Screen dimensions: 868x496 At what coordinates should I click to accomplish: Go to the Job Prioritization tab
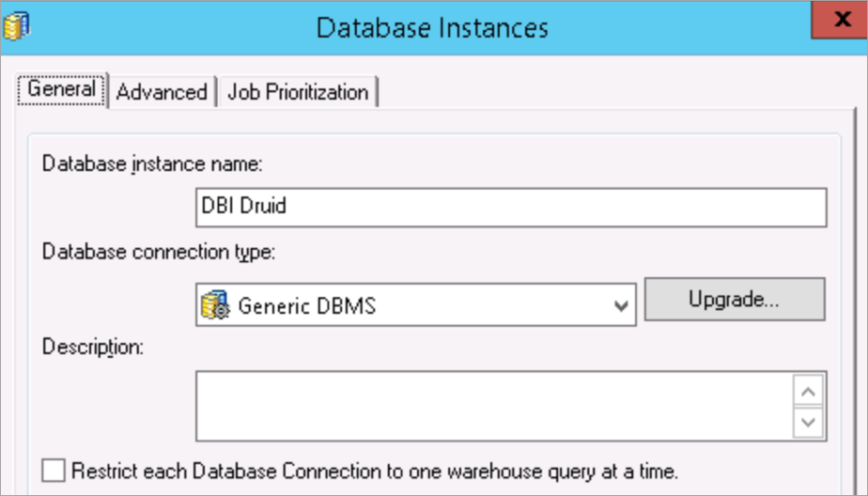[x=298, y=92]
